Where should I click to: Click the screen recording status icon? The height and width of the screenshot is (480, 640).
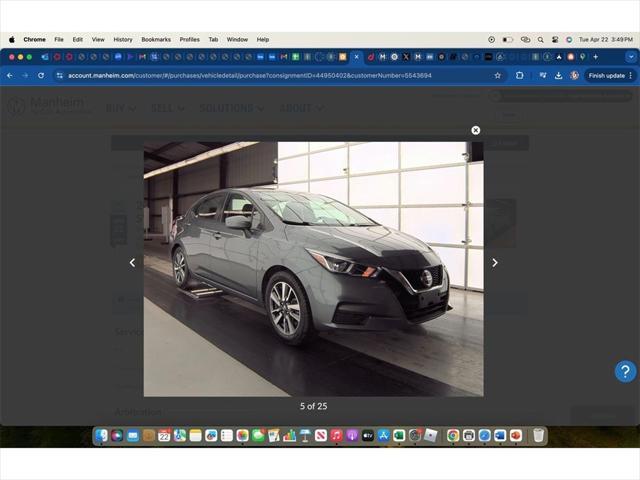pos(491,40)
